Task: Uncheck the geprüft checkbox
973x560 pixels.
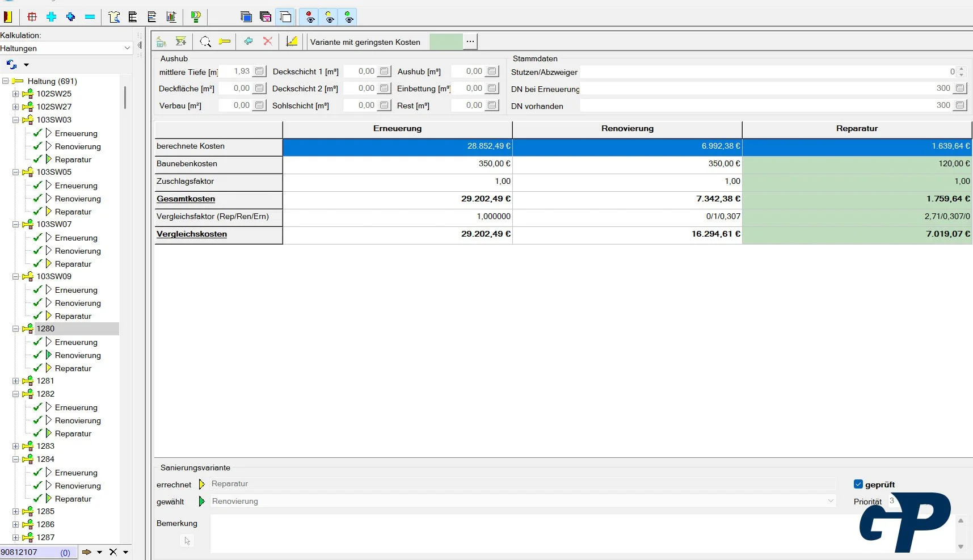Action: (858, 485)
